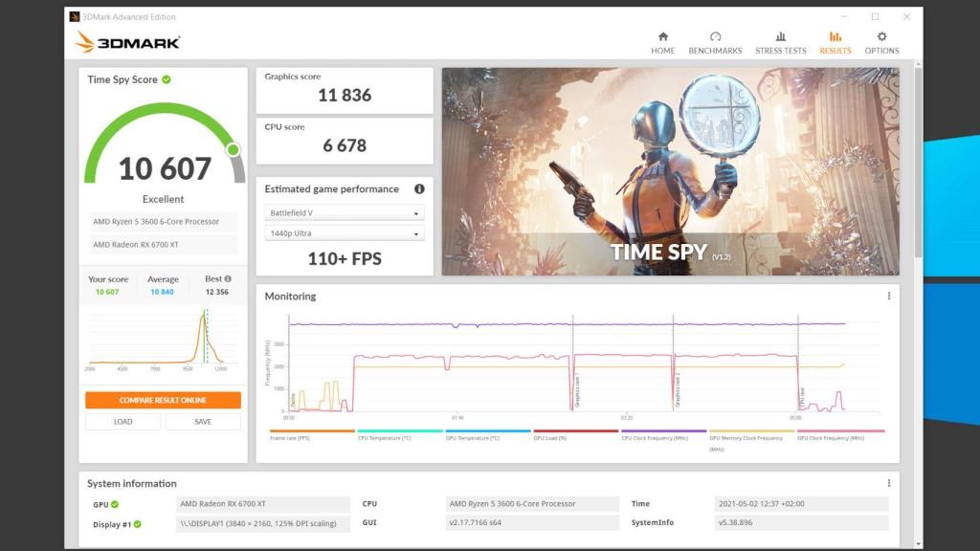
Task: Click the GUI version v2.17.7166 s64
Action: point(532,523)
